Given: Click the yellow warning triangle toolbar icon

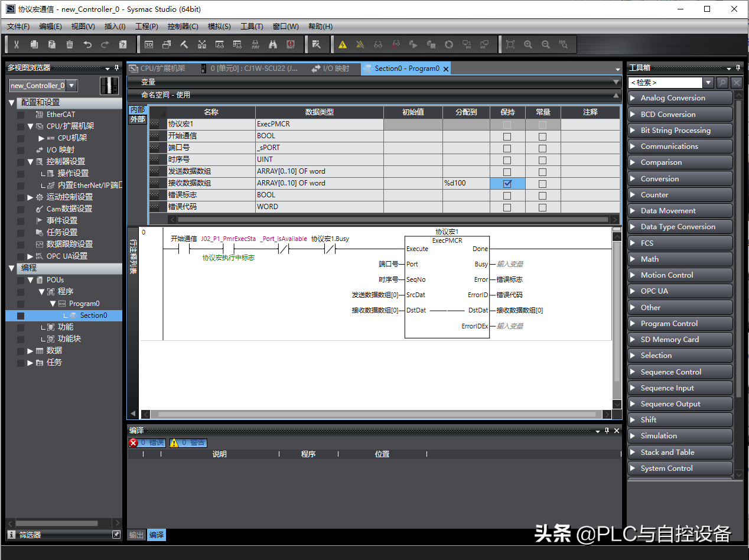Looking at the screenshot, I should coord(343,44).
